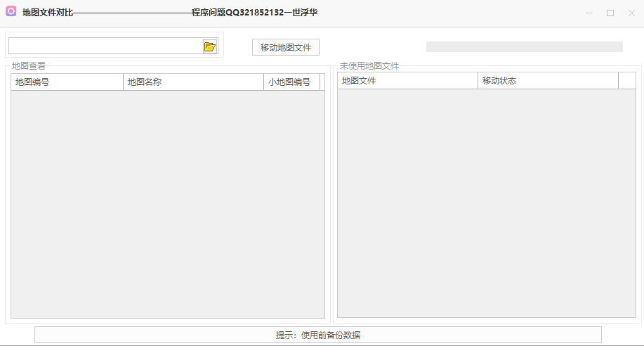644x346 pixels.
Task: Sort by 小地图编号 column header
Action: coord(292,82)
